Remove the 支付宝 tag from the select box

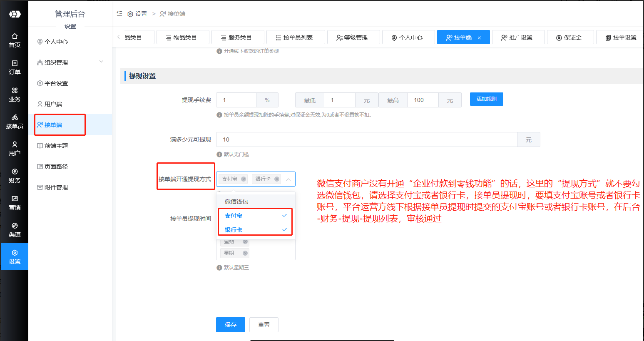point(244,179)
